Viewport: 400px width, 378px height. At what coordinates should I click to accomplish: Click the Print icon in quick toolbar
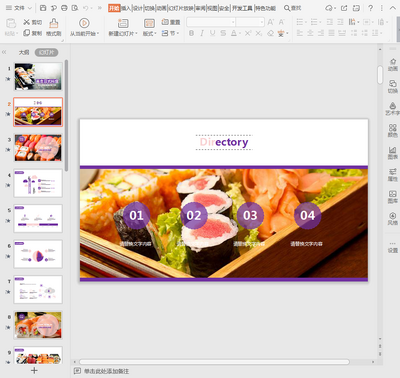point(64,8)
